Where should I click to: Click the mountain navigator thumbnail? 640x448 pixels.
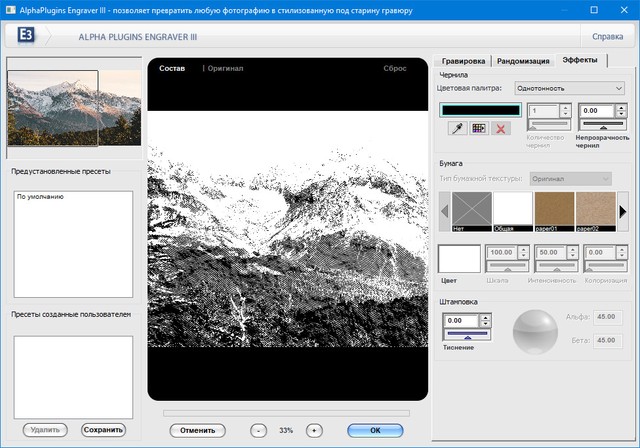pos(74,108)
